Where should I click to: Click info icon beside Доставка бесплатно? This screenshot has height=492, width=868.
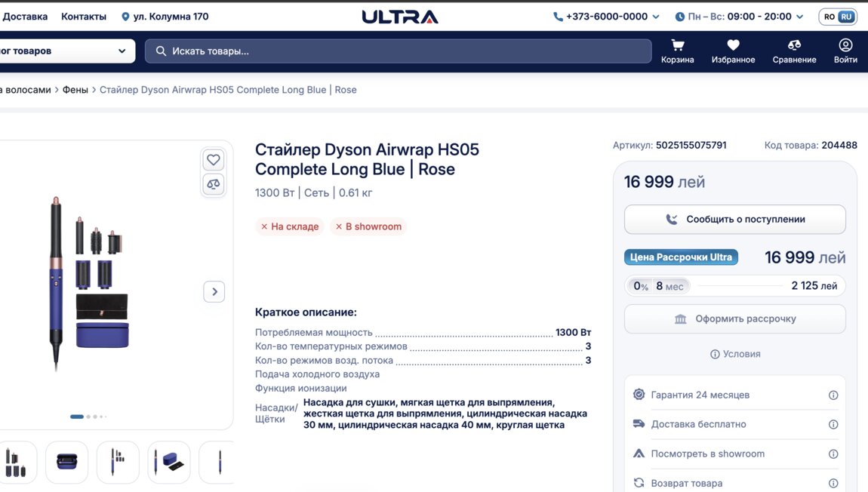[x=833, y=425]
